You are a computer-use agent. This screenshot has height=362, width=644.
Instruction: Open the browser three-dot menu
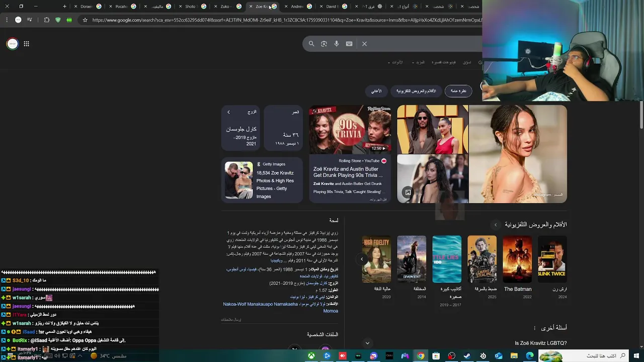point(7,20)
